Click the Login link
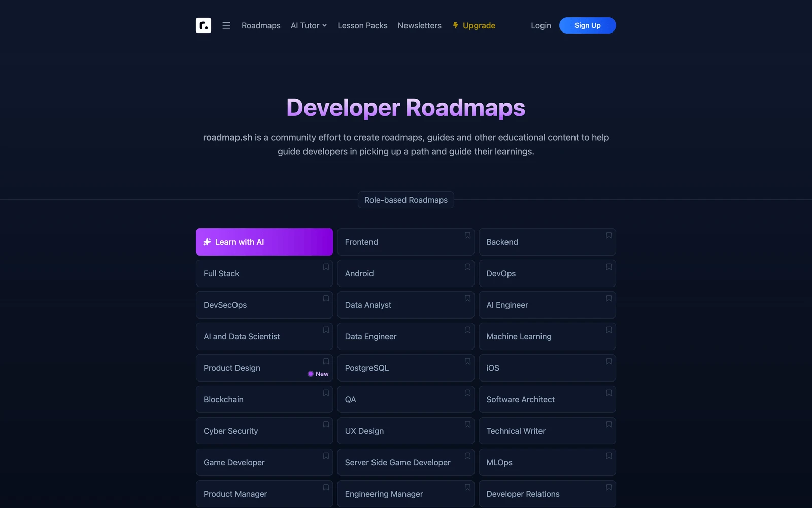Image resolution: width=812 pixels, height=508 pixels. click(x=541, y=25)
